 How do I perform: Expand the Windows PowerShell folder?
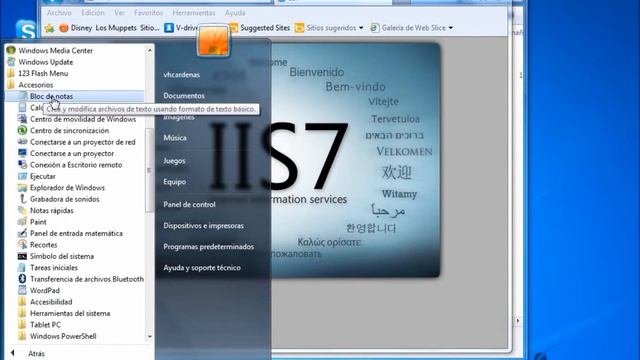click(x=63, y=336)
